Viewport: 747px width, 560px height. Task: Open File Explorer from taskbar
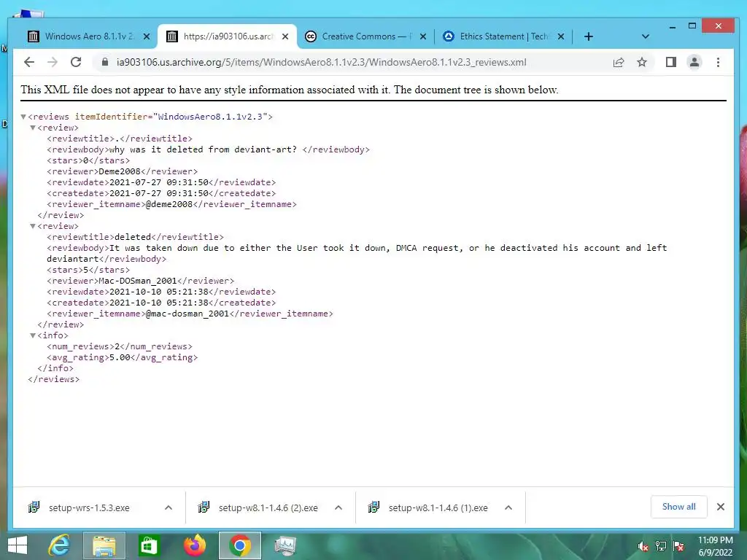pos(104,545)
